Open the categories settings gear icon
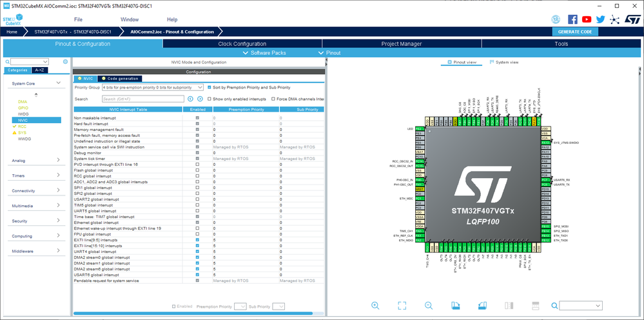 coord(65,62)
